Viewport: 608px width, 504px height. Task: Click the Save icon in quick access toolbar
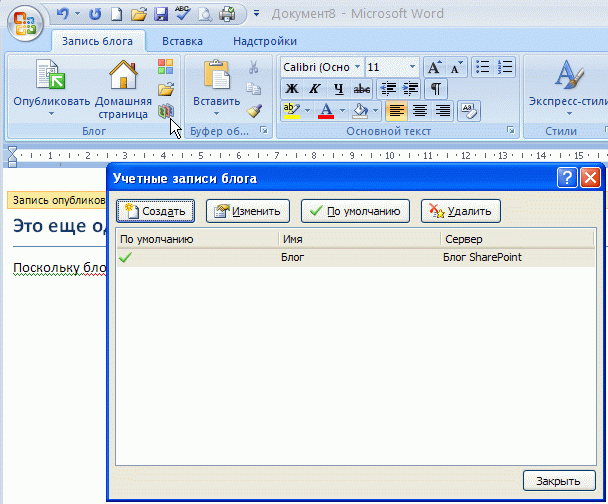[159, 14]
